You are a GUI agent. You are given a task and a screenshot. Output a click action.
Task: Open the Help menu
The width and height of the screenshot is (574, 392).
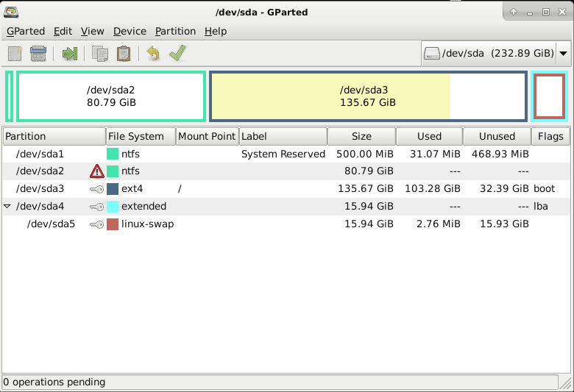(x=215, y=32)
